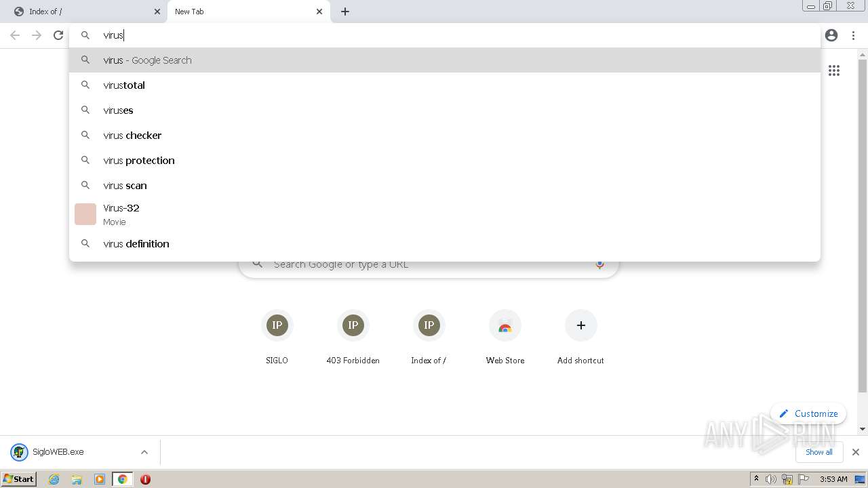Switch to the "Index of /" tab
Viewport: 868px width, 488px height.
pos(84,12)
